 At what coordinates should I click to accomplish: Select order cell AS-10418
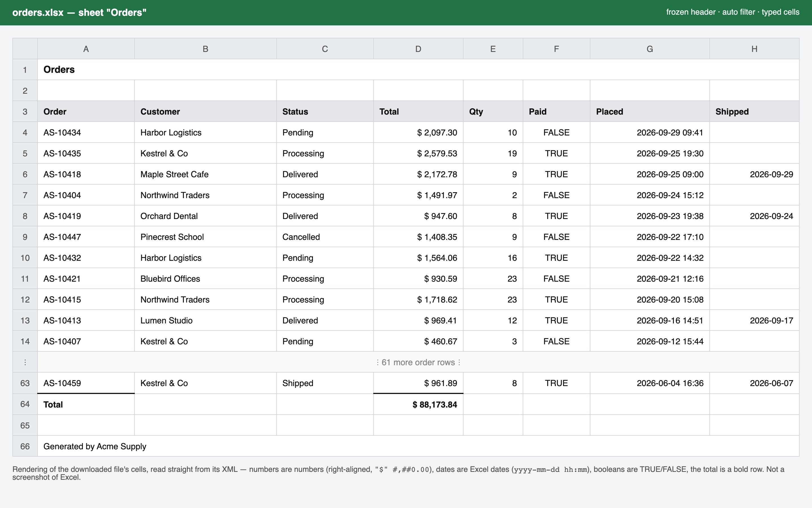(86, 174)
